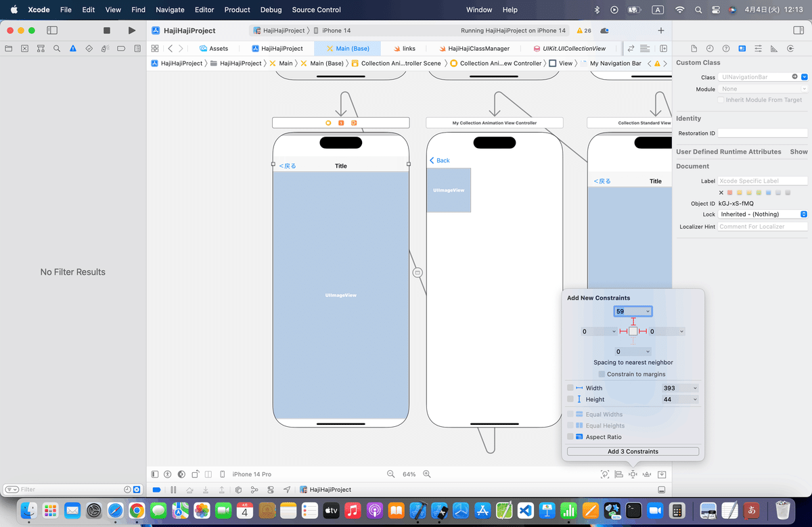Open the Module combo box
Viewport: 812px width, 527px height.
pos(763,89)
